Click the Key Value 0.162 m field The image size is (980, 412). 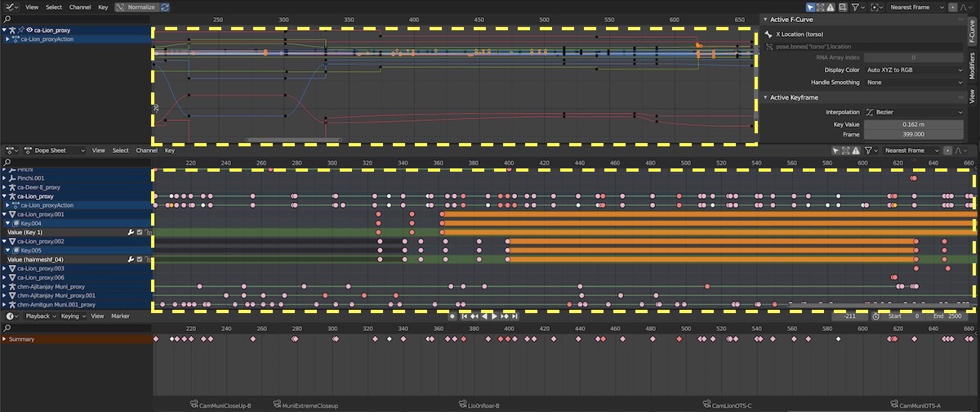click(x=913, y=124)
